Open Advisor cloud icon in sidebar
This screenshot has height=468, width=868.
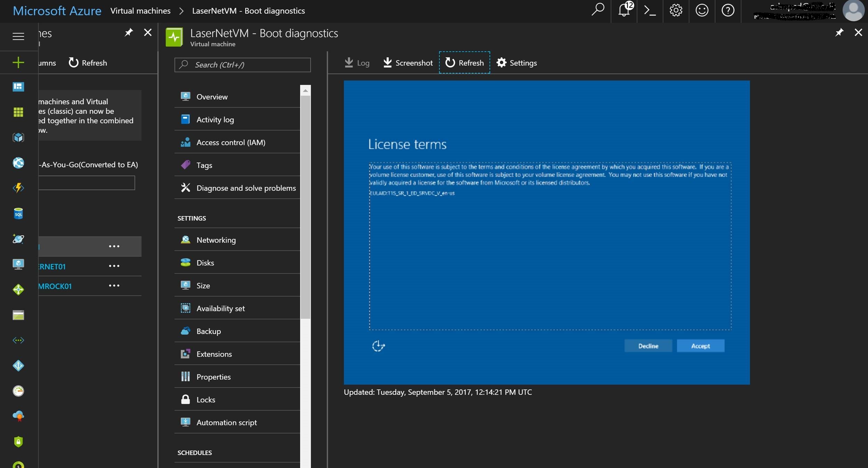tap(18, 416)
